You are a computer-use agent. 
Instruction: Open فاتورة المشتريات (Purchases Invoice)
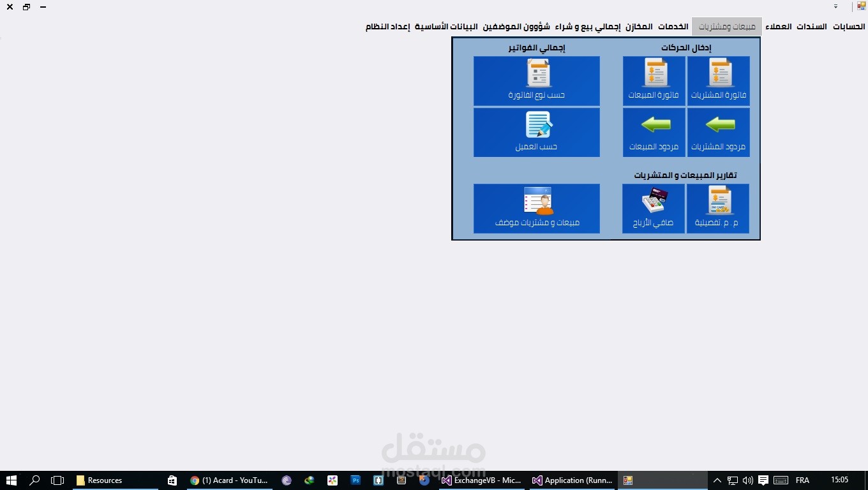tap(718, 80)
